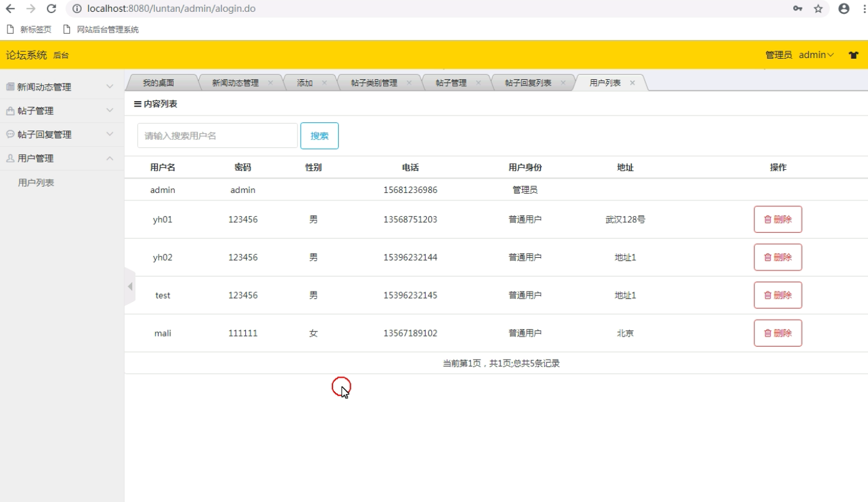Expand the 新闻动态管理 menu chevron
This screenshot has height=502, width=868.
coord(110,87)
